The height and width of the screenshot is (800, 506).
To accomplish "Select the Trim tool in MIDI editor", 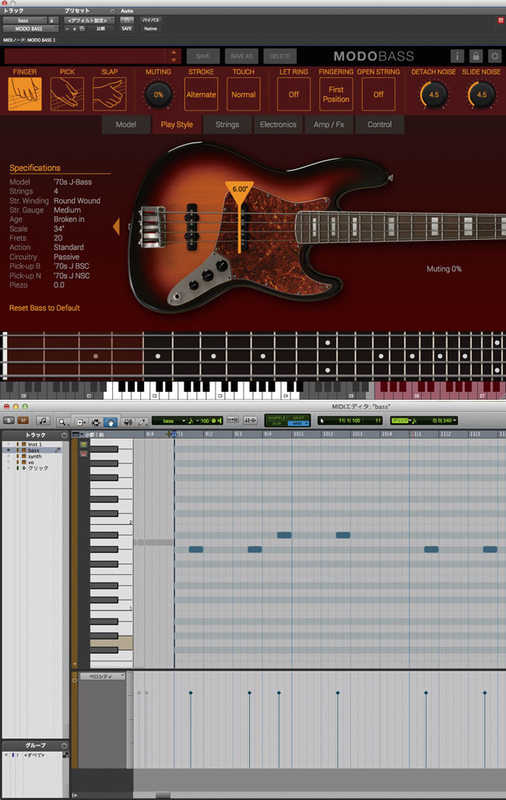I will point(81,422).
